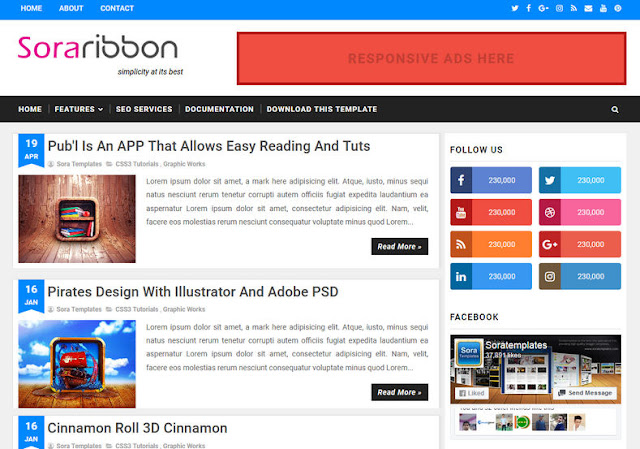The image size is (640, 449).
Task: Click the RSS feed icon in top bar
Action: [x=574, y=8]
